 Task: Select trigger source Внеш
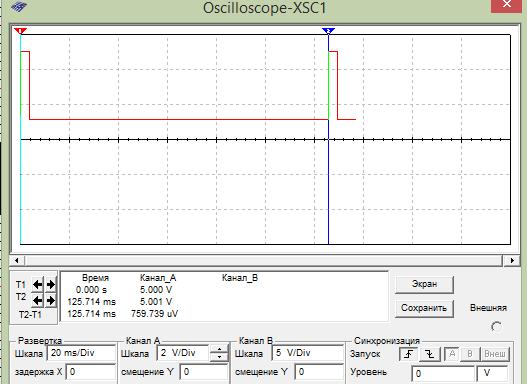pyautogui.click(x=495, y=354)
